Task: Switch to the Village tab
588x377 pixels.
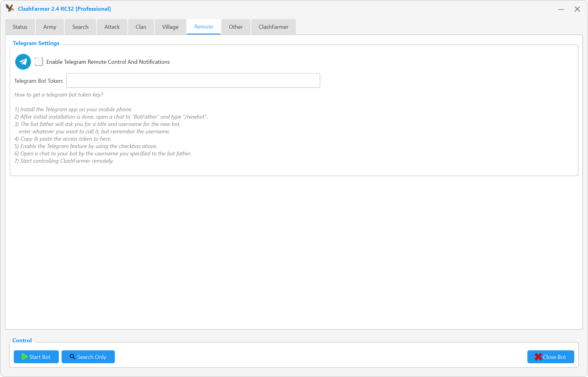Action: (170, 27)
